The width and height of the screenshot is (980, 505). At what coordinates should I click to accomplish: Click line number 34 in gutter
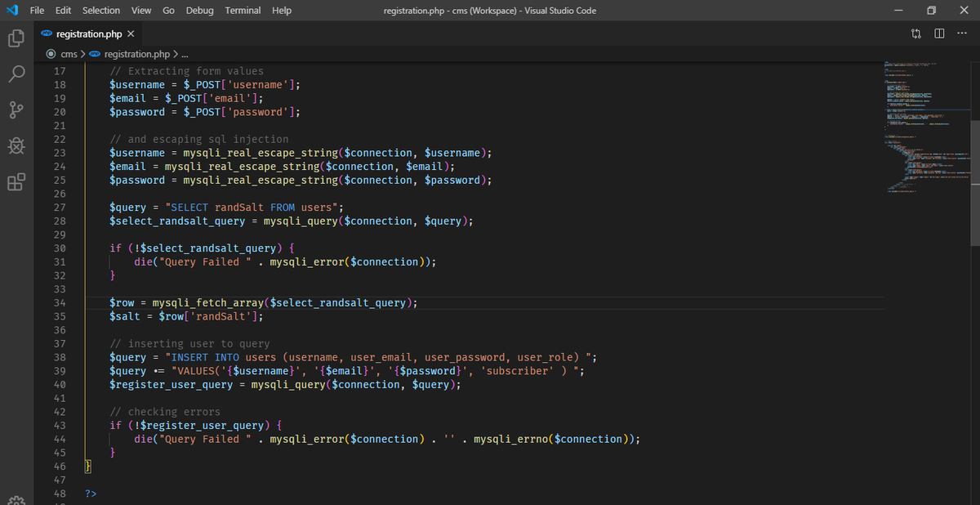pos(59,303)
